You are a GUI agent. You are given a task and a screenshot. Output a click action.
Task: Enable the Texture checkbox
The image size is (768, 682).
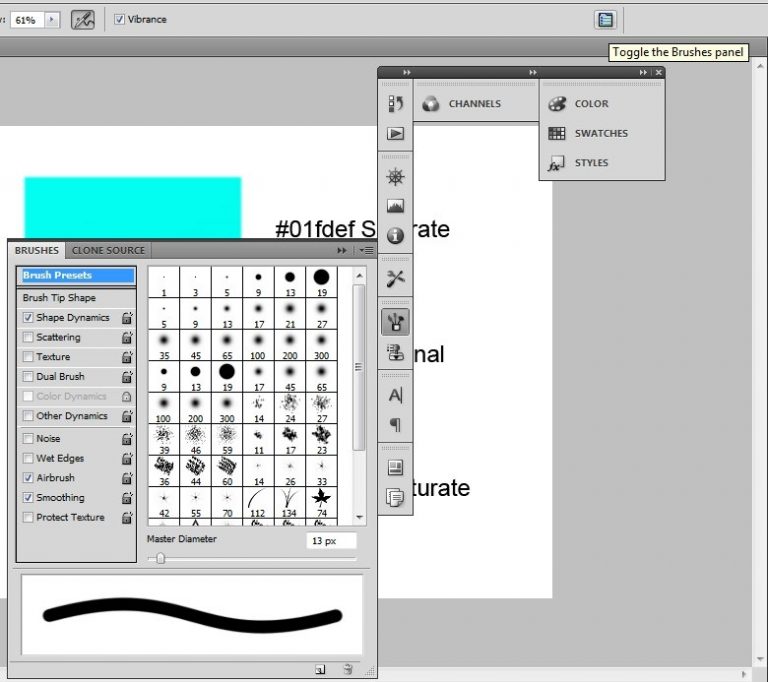(x=28, y=357)
